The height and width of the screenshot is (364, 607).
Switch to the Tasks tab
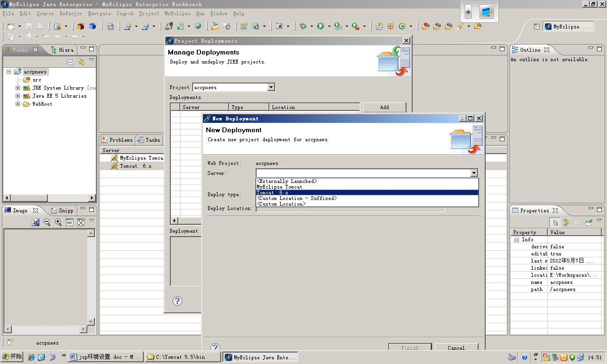148,140
